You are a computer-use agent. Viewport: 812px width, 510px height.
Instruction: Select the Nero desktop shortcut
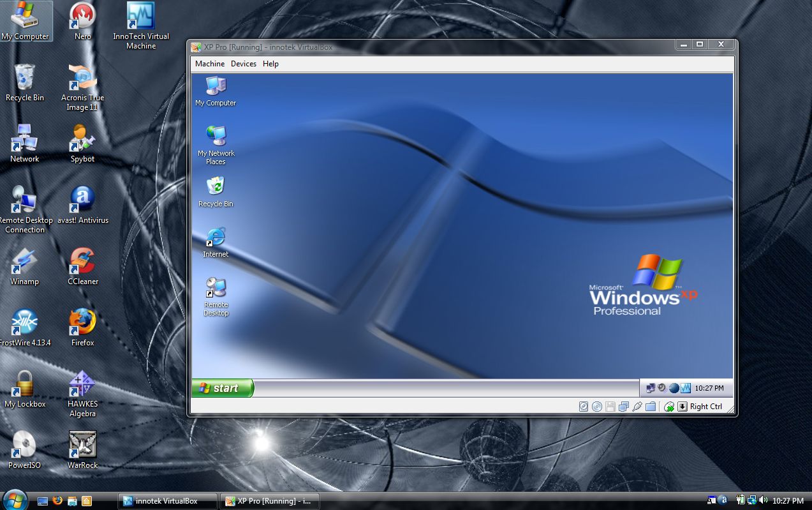(82, 22)
